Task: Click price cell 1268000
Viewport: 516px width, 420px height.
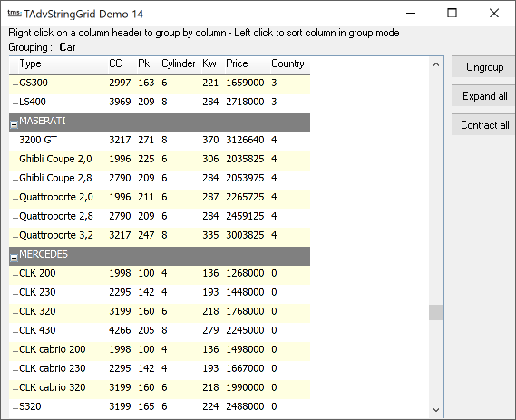Action: pyautogui.click(x=245, y=274)
